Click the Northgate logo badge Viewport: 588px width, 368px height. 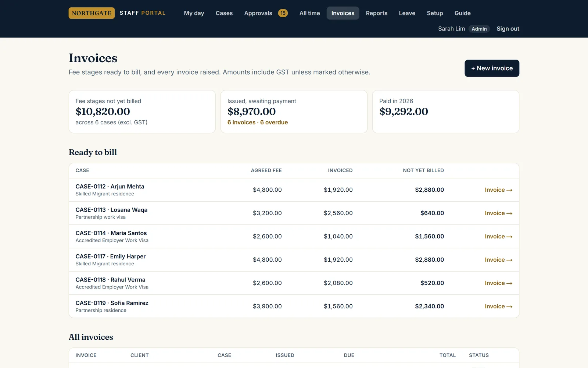(92, 13)
